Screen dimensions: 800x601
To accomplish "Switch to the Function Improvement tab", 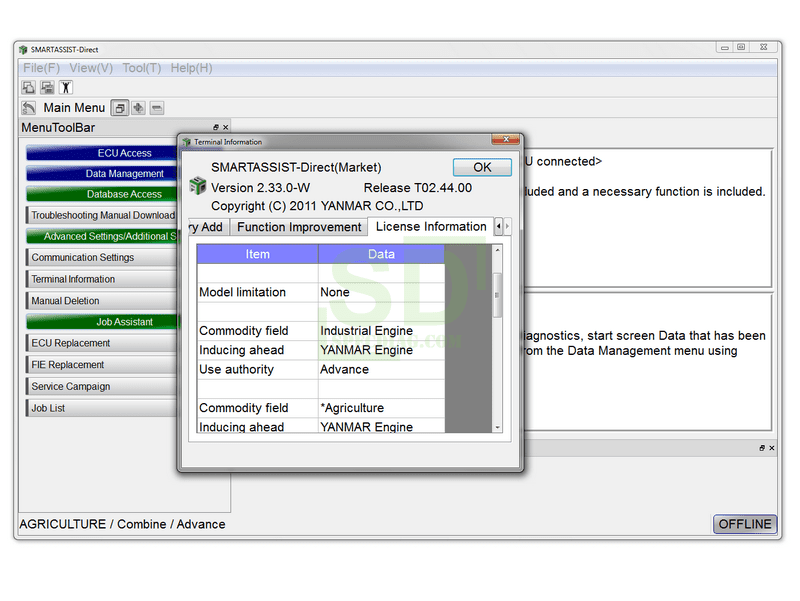I will point(299,227).
